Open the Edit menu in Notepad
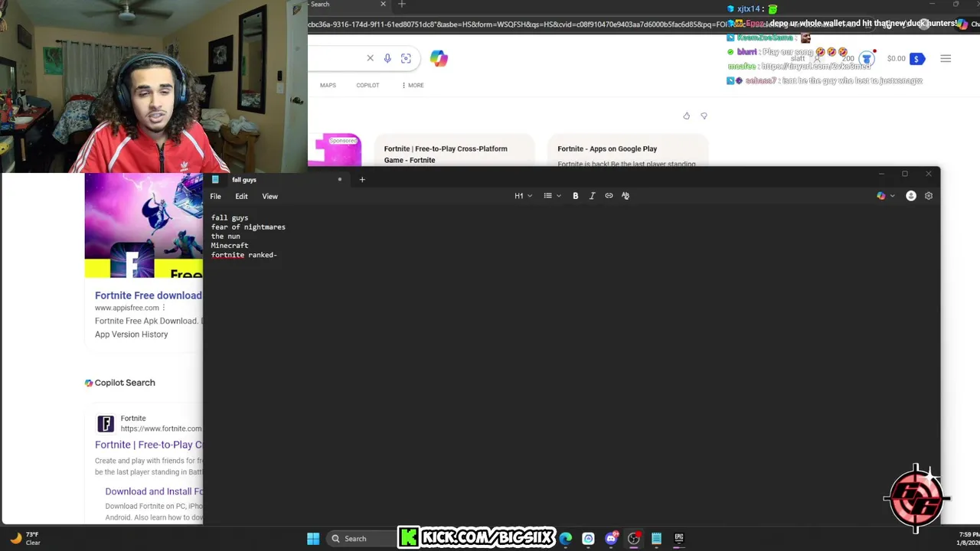The width and height of the screenshot is (980, 551). (x=241, y=197)
